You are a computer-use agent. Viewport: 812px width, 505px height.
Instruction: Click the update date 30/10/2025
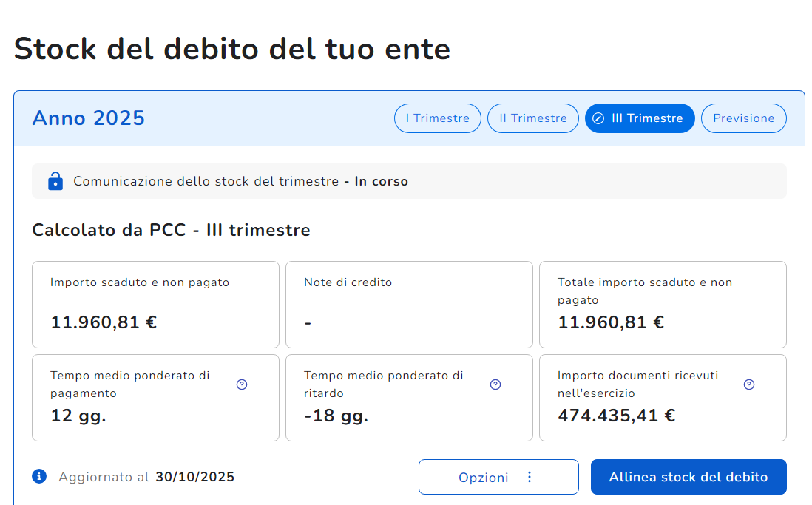pos(194,477)
